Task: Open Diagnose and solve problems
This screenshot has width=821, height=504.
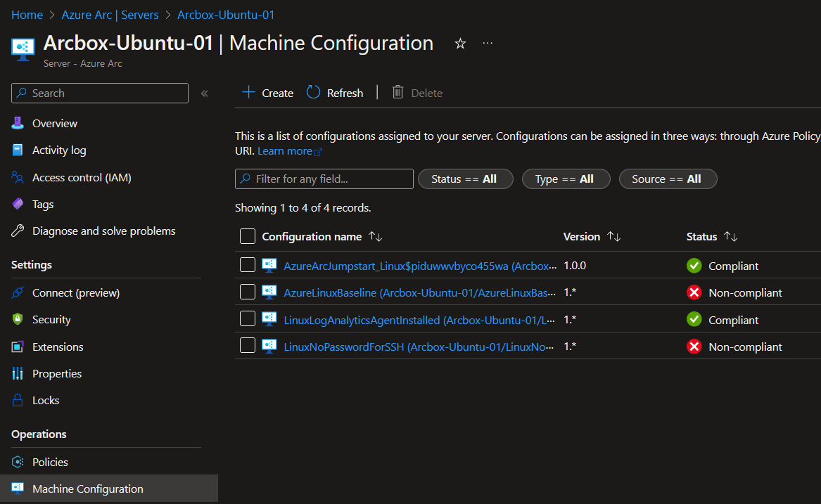Action: coord(103,231)
